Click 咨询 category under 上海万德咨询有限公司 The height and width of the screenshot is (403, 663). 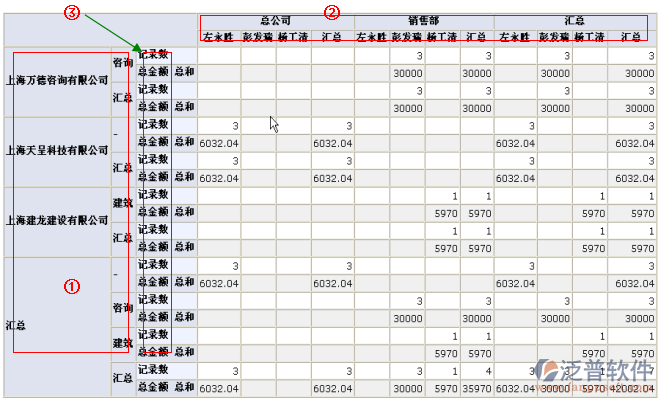tap(123, 63)
